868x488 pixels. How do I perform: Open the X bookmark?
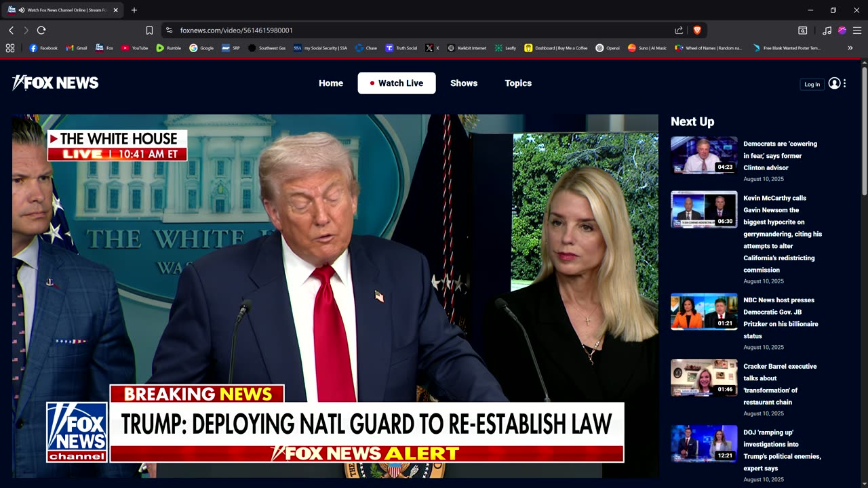[432, 48]
